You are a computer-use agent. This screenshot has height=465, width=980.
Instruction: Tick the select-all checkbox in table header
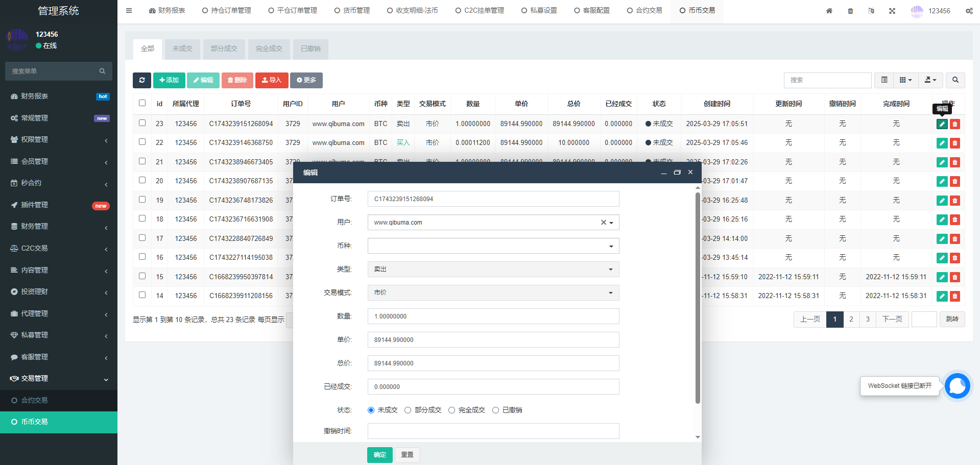142,103
